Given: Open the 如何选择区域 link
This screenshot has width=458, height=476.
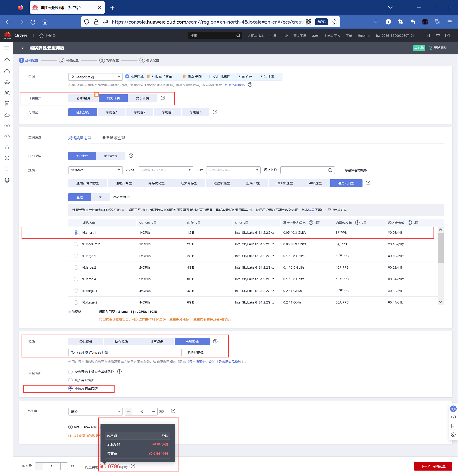Looking at the screenshot, I should [235, 85].
